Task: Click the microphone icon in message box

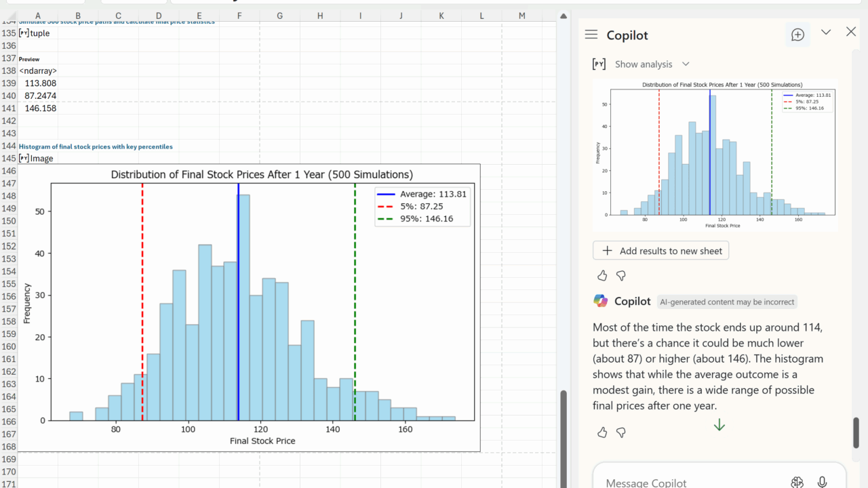Action: [822, 482]
